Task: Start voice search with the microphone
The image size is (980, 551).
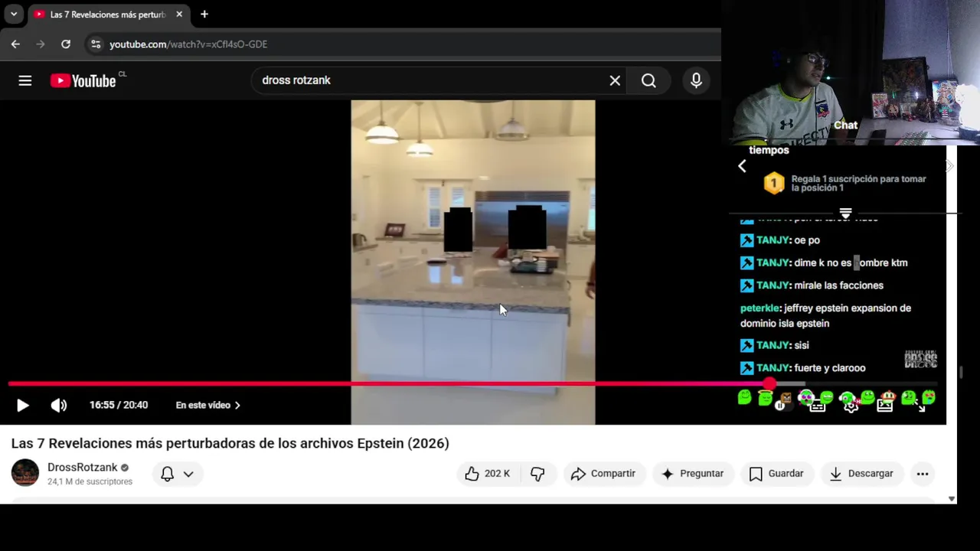Action: (696, 80)
